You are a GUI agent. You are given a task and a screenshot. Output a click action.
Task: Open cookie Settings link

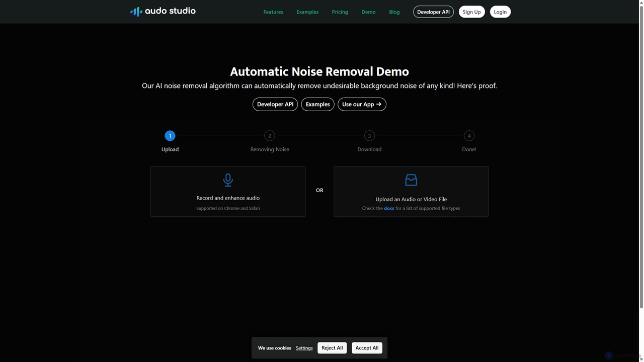click(x=304, y=348)
